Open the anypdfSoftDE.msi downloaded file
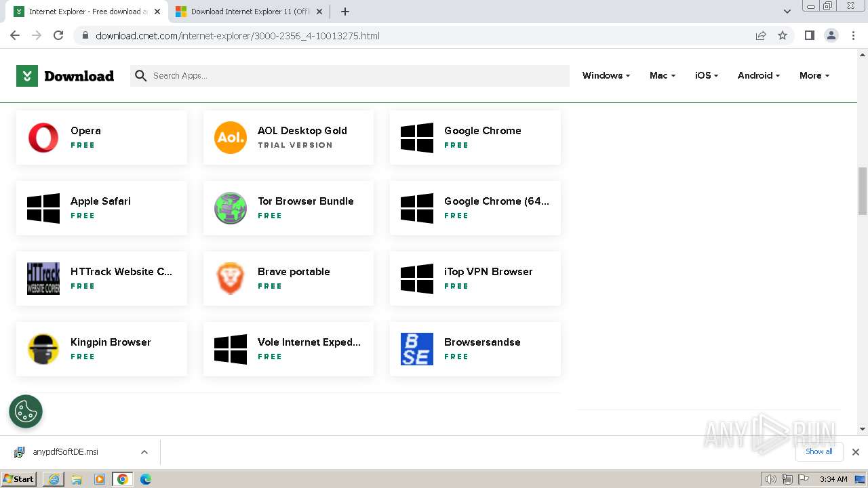This screenshot has width=868, height=488. point(65,452)
